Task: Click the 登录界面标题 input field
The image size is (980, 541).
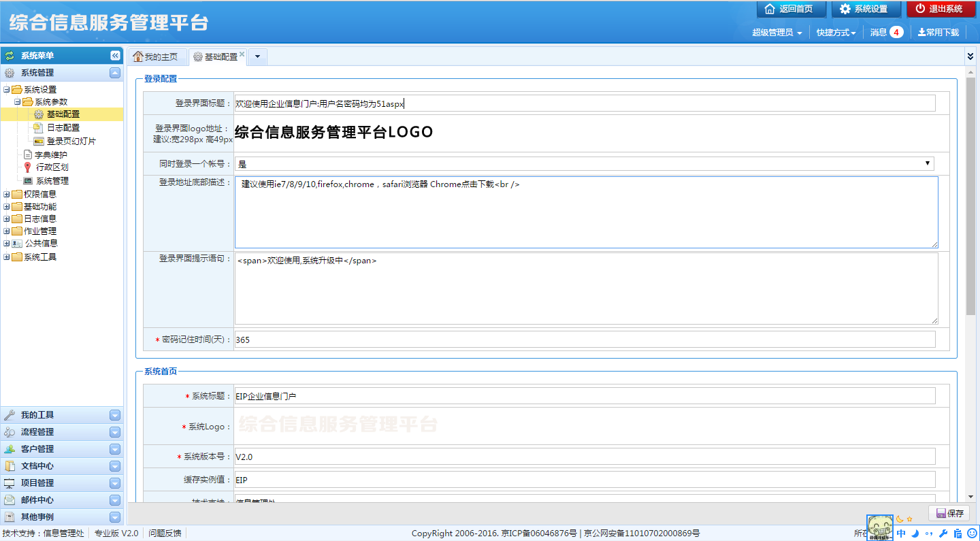Action: (x=585, y=103)
